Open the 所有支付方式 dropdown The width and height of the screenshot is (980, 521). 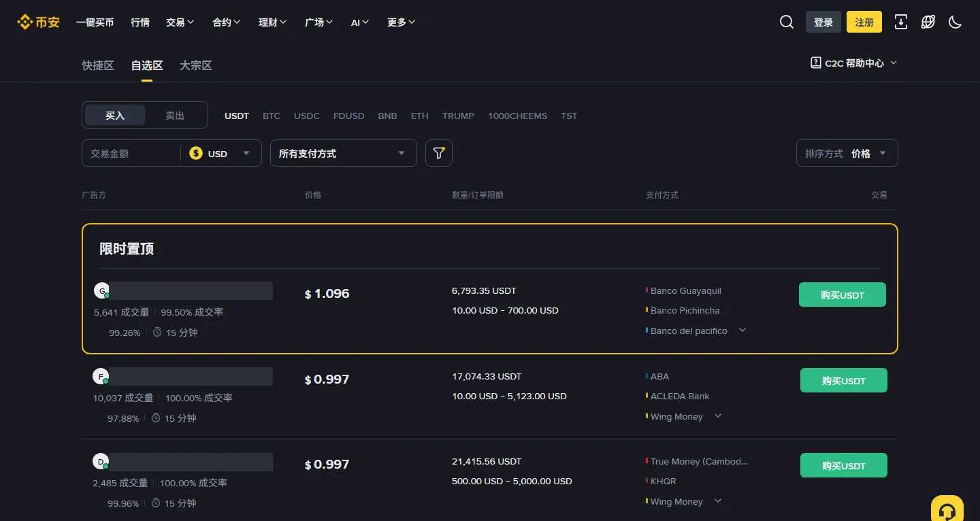tap(344, 153)
